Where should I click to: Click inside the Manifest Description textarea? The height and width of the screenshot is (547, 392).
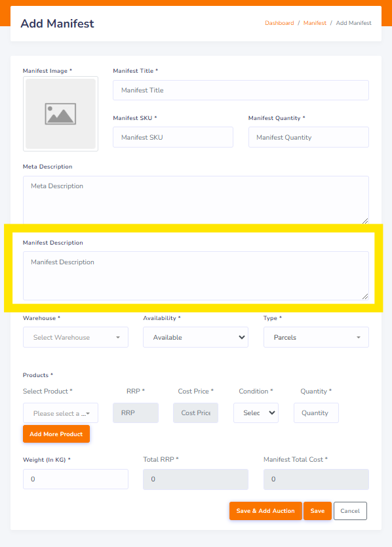tap(195, 275)
